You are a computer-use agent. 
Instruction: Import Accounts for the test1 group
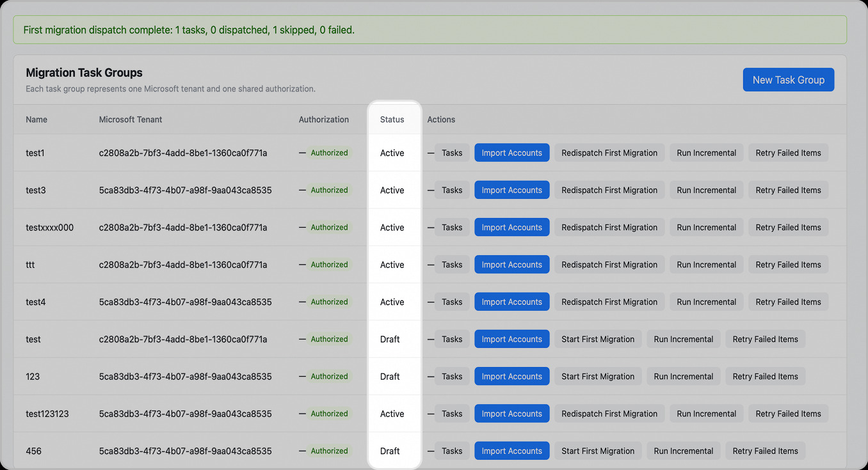(x=511, y=153)
